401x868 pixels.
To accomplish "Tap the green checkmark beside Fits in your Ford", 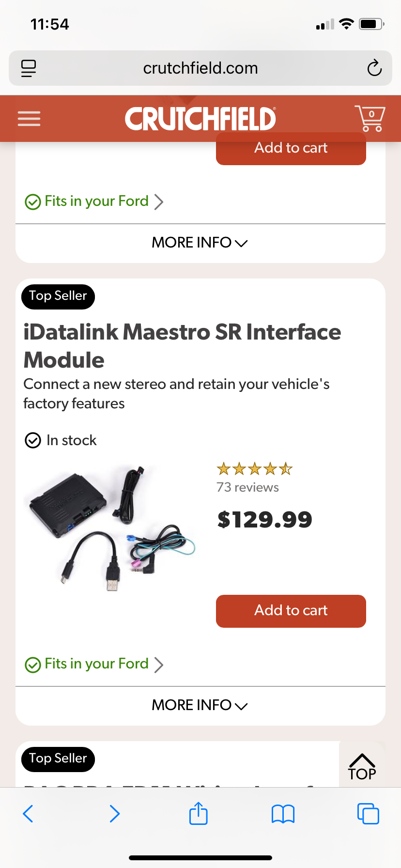I will click(x=32, y=664).
